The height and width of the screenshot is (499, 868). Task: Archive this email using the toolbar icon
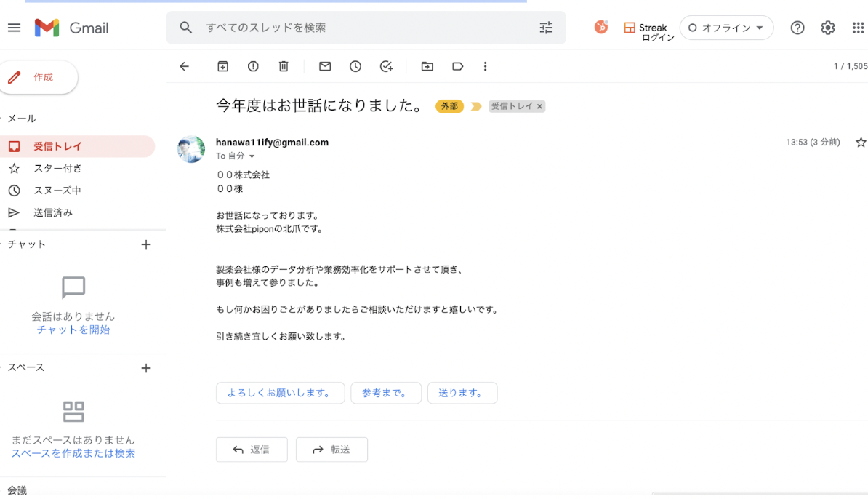[x=222, y=66]
